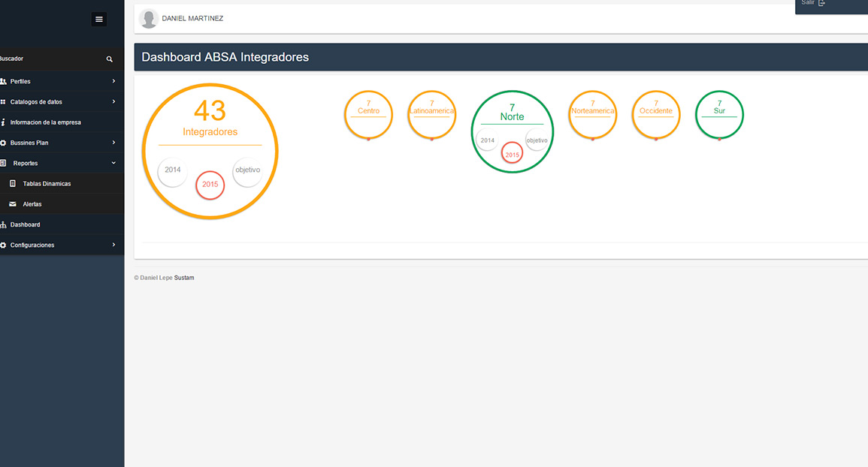The width and height of the screenshot is (868, 467).
Task: Click the Catalogos de datos grid icon
Action: pyautogui.click(x=3, y=102)
